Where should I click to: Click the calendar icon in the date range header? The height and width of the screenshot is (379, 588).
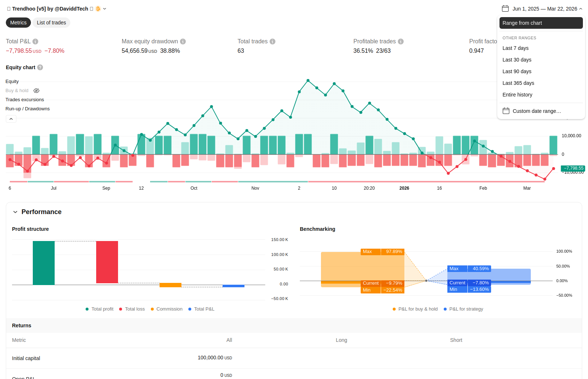(505, 9)
